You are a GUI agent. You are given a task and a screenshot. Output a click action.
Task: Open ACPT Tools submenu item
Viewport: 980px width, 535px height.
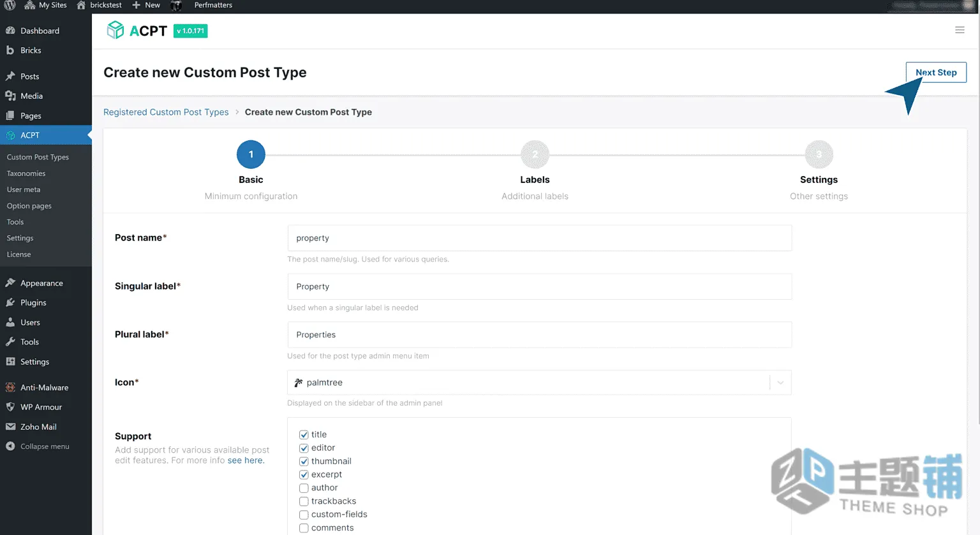[15, 222]
